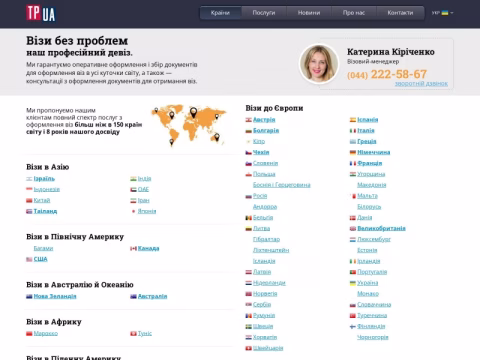Screen dimensions: 480x360
Task: Click the Canada flag icon
Action: click(133, 249)
